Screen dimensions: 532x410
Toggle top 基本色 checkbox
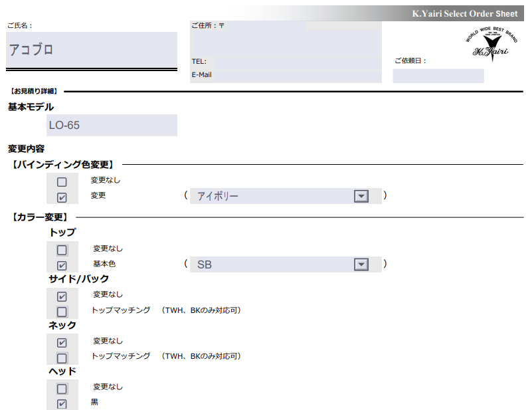[62, 266]
